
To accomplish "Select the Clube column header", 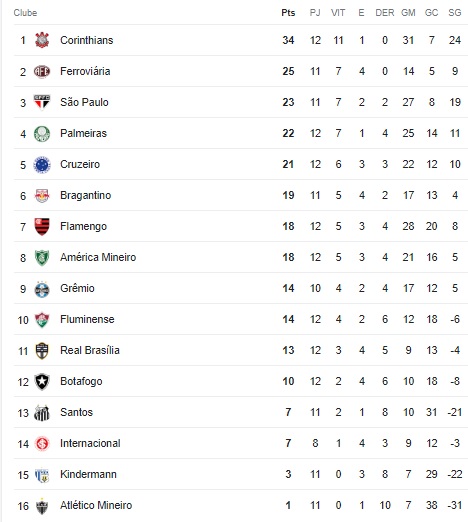I will [x=25, y=13].
